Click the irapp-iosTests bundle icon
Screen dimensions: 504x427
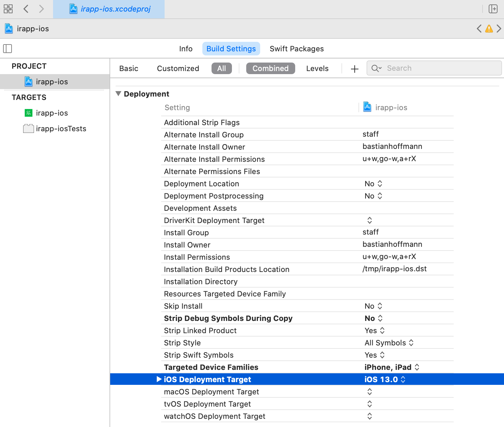29,129
